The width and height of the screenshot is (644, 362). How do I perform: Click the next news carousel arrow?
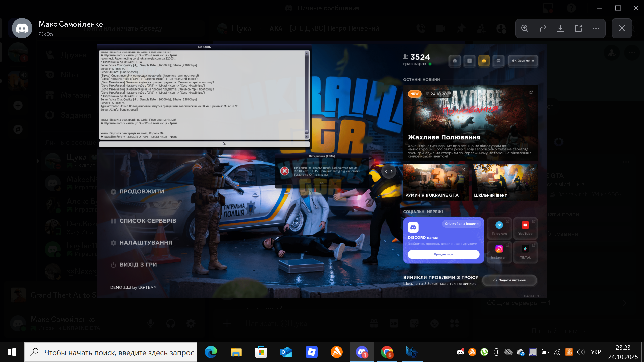pos(392,171)
